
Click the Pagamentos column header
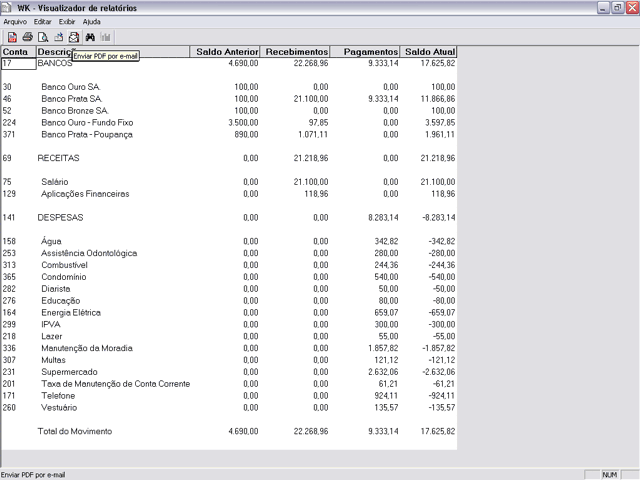(366, 51)
